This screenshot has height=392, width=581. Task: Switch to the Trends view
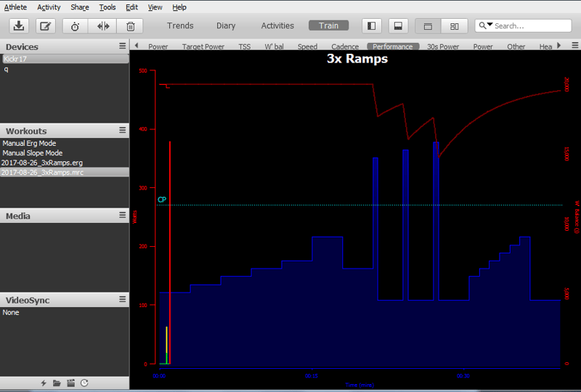tap(180, 25)
